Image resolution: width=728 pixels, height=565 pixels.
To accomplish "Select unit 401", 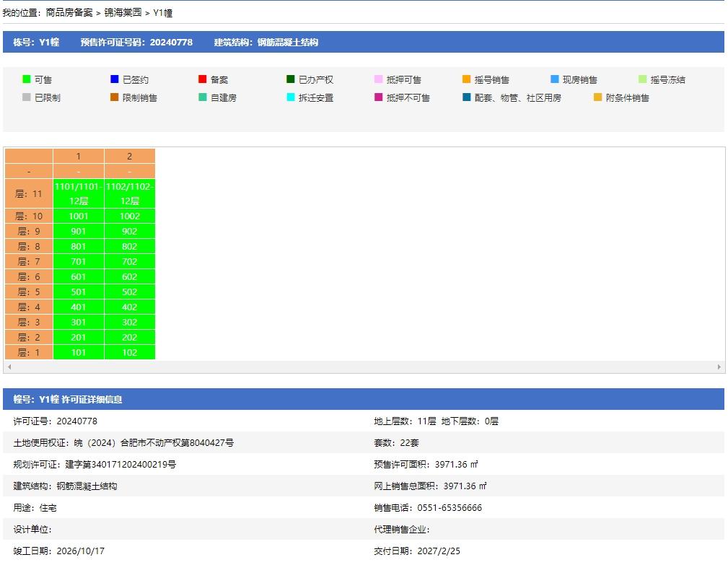I will [x=79, y=307].
